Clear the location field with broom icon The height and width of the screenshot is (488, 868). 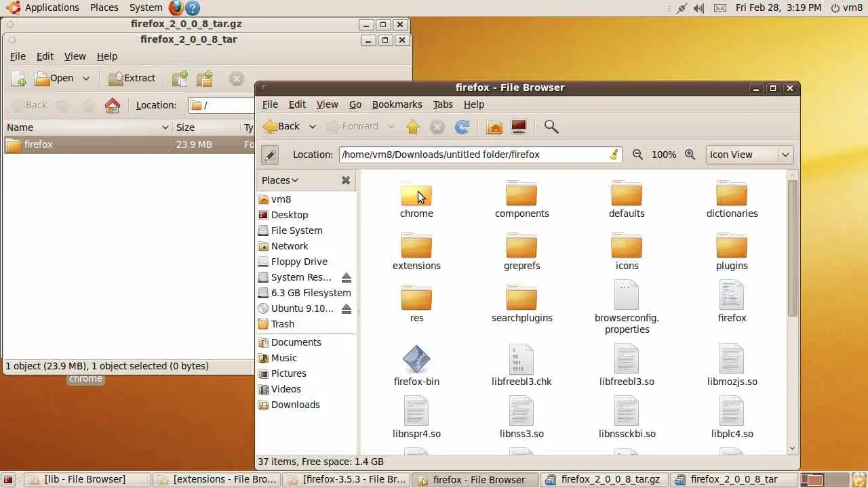pyautogui.click(x=614, y=155)
